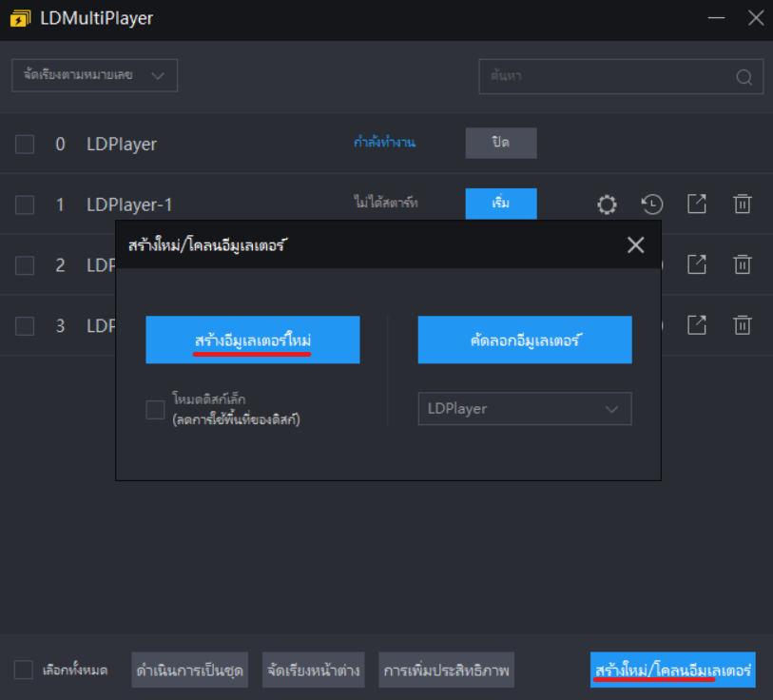This screenshot has height=700, width=773.
Task: Tick the checkbox in row 3
Action: [25, 326]
